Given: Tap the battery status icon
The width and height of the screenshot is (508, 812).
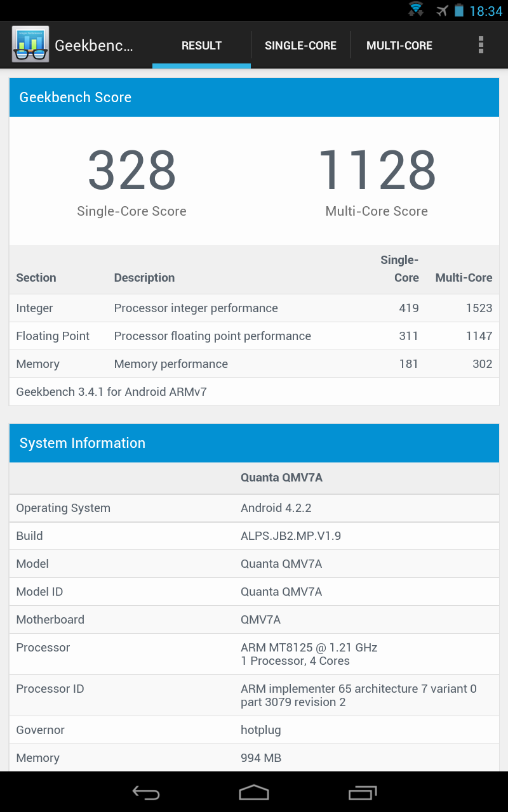Looking at the screenshot, I should pyautogui.click(x=459, y=11).
